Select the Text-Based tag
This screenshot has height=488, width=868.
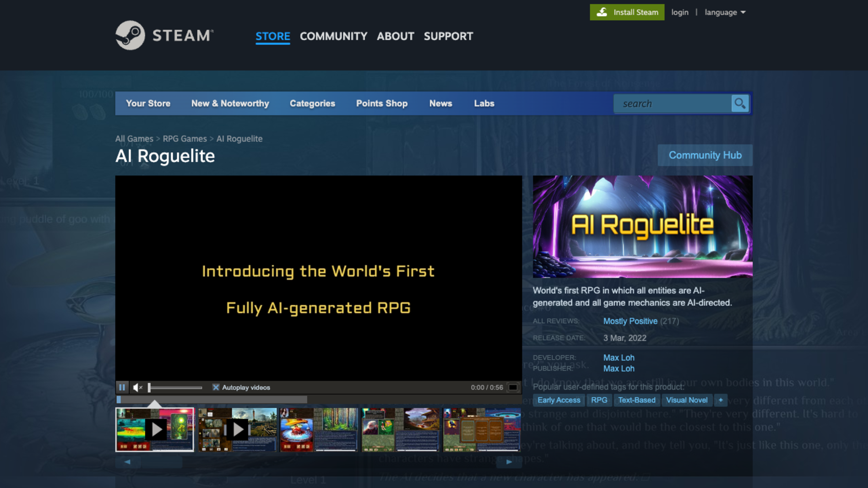pos(637,400)
